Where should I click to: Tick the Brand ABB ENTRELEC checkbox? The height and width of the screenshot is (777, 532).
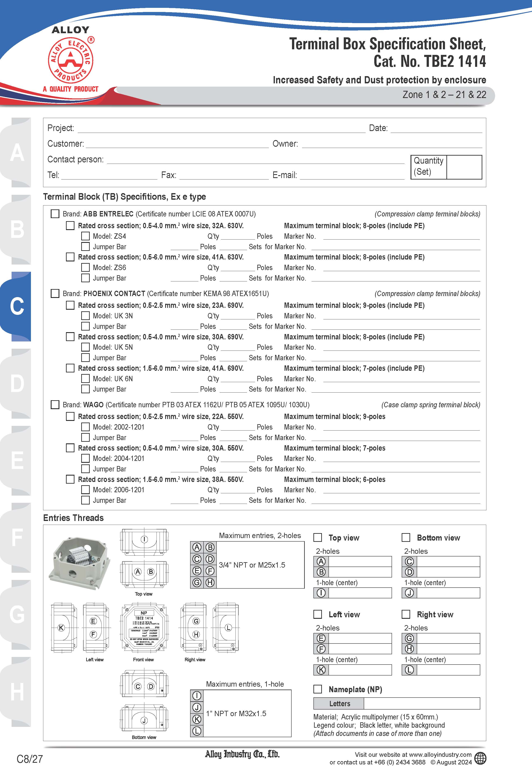tap(55, 214)
